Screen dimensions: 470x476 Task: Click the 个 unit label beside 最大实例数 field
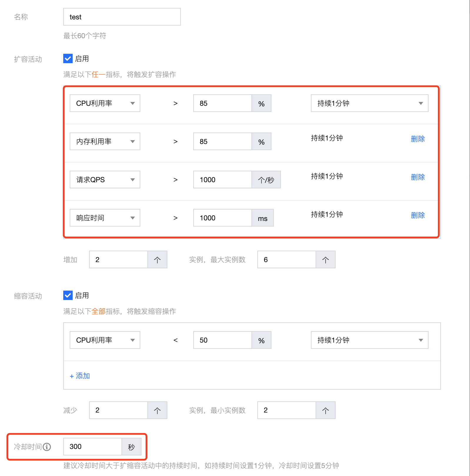tap(326, 259)
